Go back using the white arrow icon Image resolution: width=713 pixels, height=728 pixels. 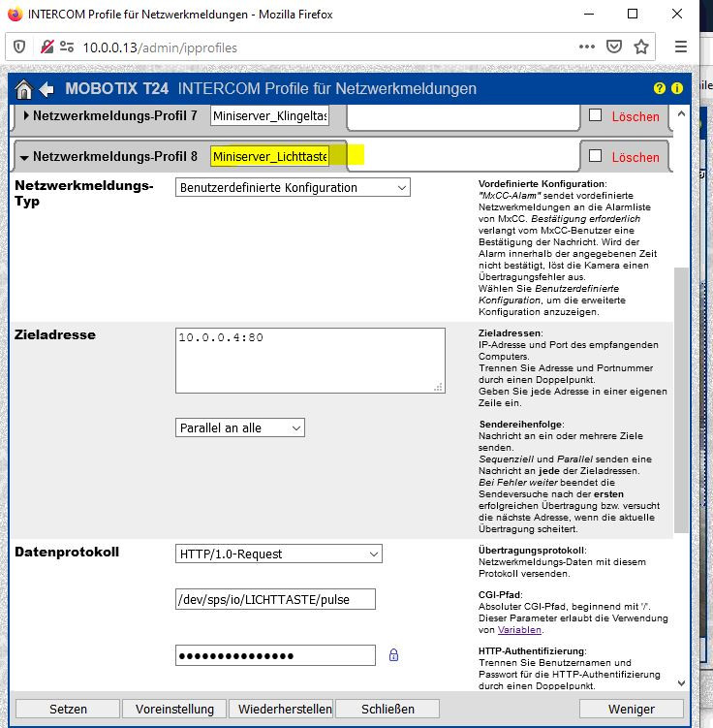coord(46,89)
